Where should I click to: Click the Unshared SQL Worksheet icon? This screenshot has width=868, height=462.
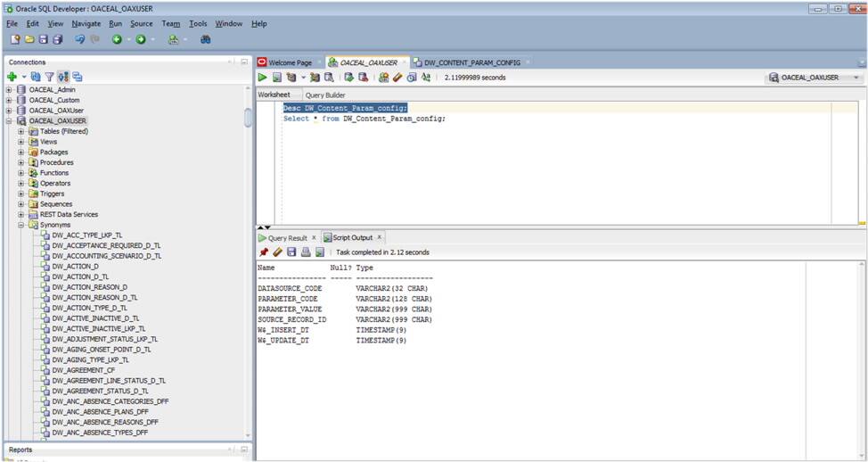tap(383, 78)
